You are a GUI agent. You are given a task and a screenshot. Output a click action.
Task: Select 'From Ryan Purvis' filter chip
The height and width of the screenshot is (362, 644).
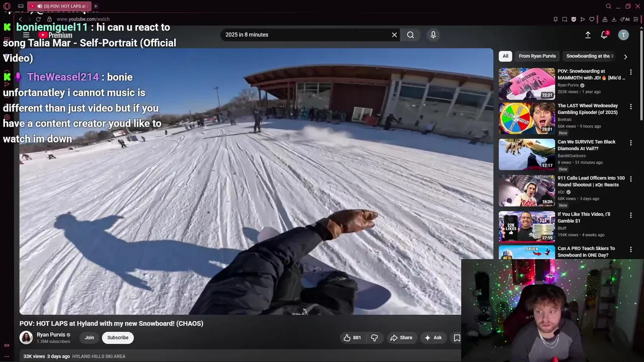point(537,56)
